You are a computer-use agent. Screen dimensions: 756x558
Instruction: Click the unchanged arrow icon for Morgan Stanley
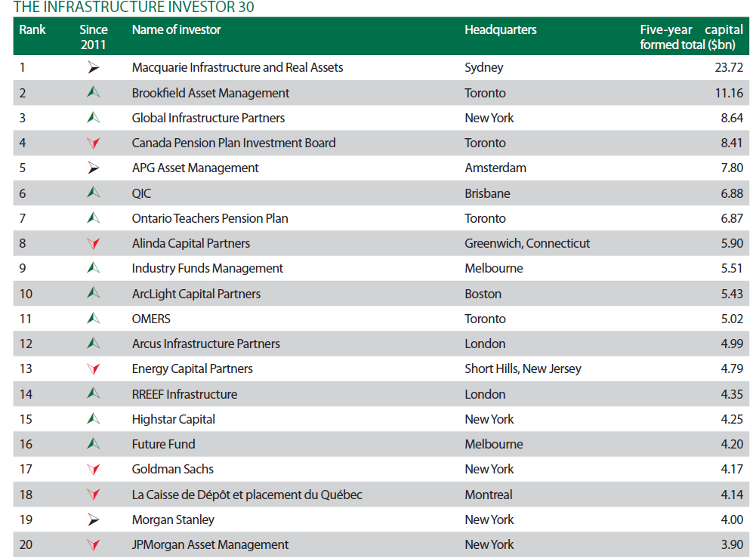[x=94, y=519]
